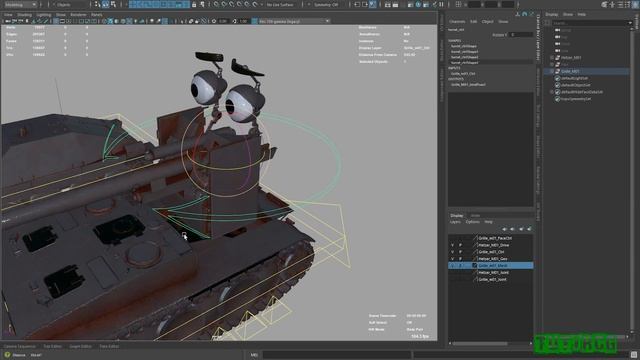Open the No Live Surface field

280,4
